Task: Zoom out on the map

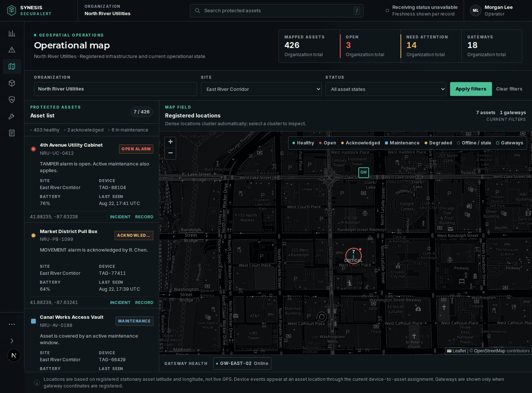Action: pyautogui.click(x=170, y=153)
